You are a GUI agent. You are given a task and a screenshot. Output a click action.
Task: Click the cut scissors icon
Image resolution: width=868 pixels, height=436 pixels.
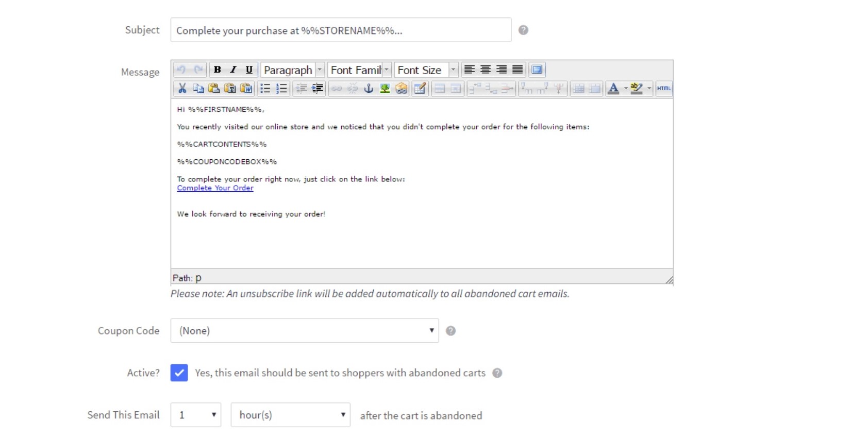pyautogui.click(x=182, y=89)
